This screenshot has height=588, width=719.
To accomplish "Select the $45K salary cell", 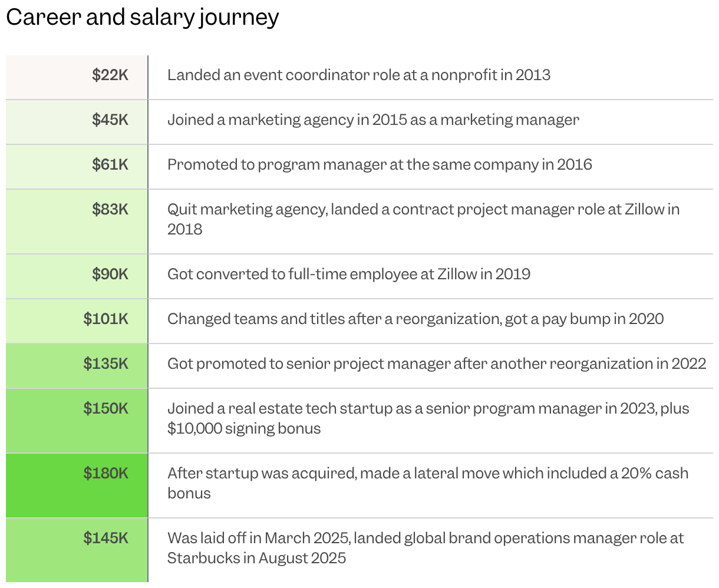I will 77,122.
